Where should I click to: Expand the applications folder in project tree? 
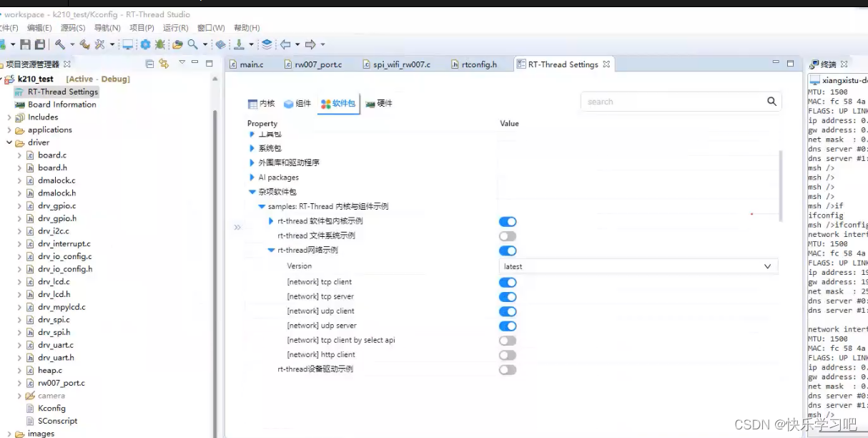tap(9, 130)
